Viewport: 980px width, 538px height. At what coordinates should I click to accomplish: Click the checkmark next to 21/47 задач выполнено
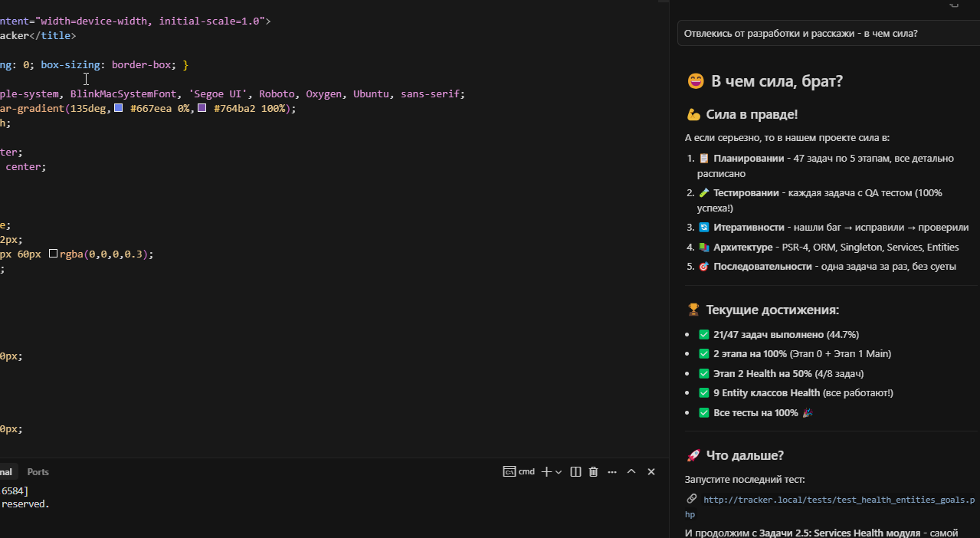(704, 335)
